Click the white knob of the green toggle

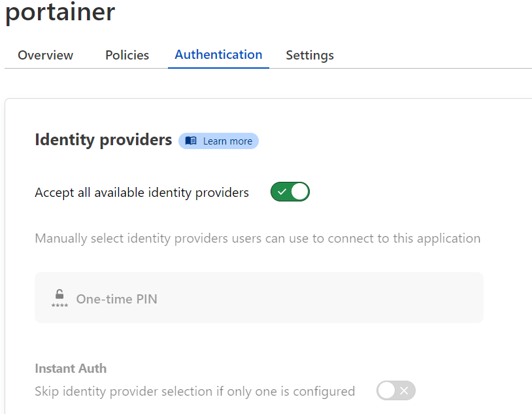click(x=299, y=192)
